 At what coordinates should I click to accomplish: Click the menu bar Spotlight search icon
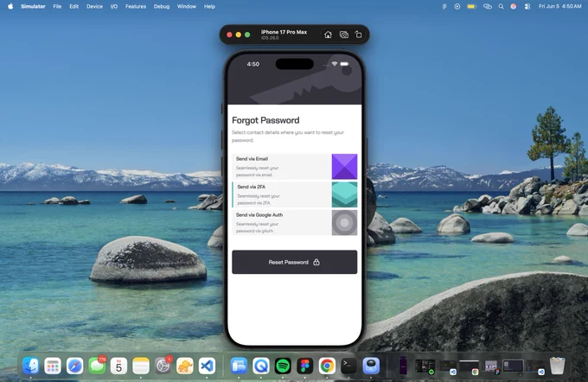(x=501, y=6)
